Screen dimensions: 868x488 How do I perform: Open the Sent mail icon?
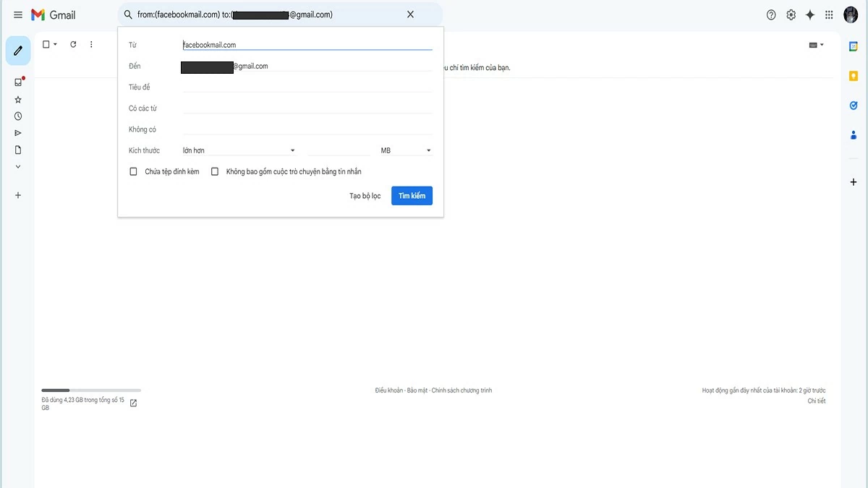[x=17, y=132]
